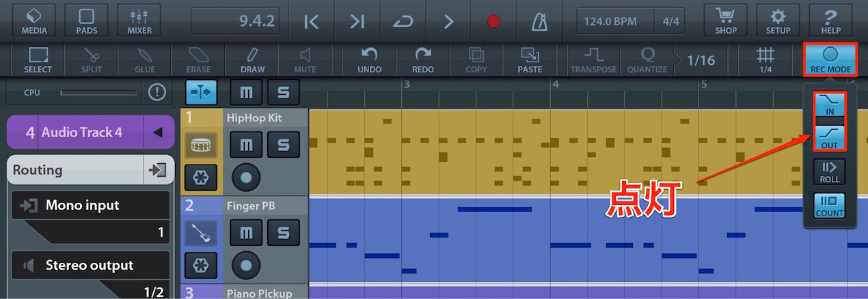Toggle the loop cycle button
Screen dimensions: 868x299
[x=403, y=21]
